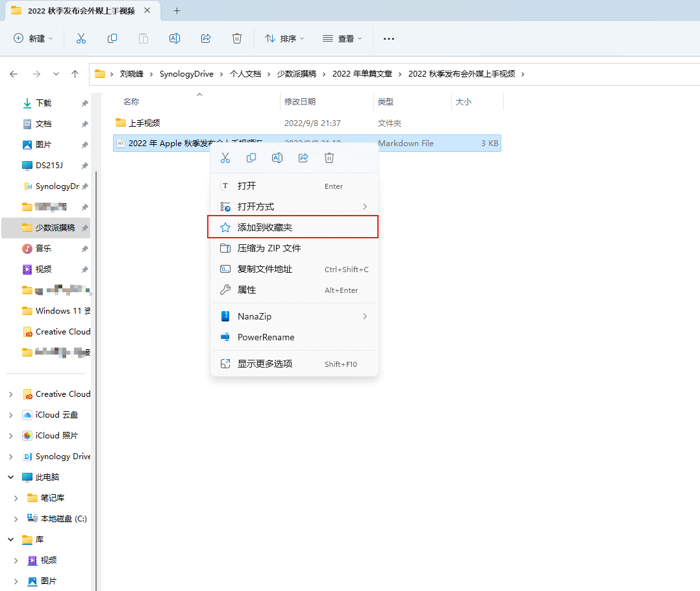
Task: Click the Delete trash icon in the toolbar
Action: click(x=236, y=38)
